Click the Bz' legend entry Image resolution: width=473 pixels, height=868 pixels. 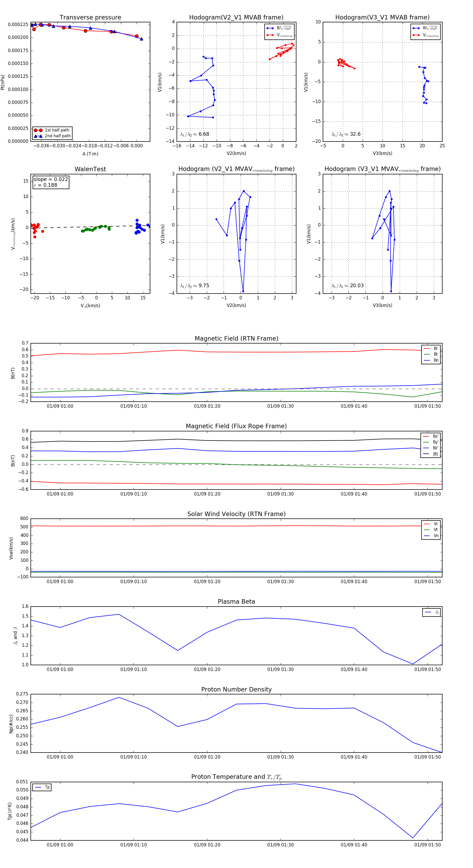pyautogui.click(x=431, y=448)
